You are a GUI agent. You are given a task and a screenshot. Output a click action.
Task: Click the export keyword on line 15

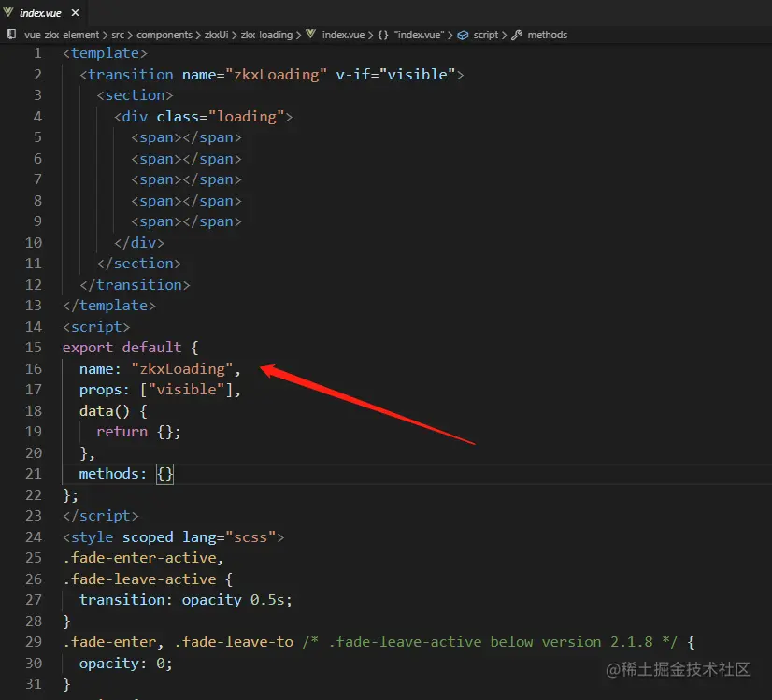pos(88,348)
